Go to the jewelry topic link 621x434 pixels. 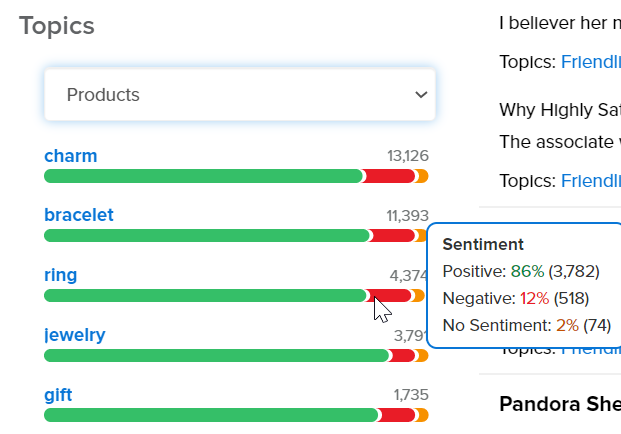74,335
